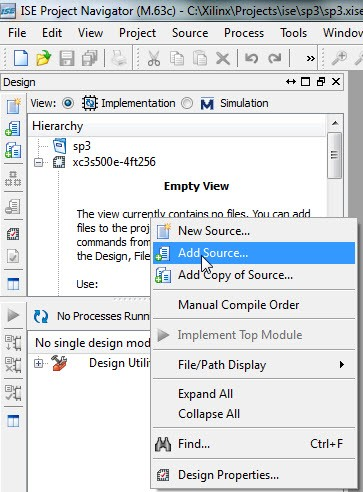Image resolution: width=363 pixels, height=492 pixels.
Task: Click the Redo arrow icon
Action: click(x=274, y=58)
